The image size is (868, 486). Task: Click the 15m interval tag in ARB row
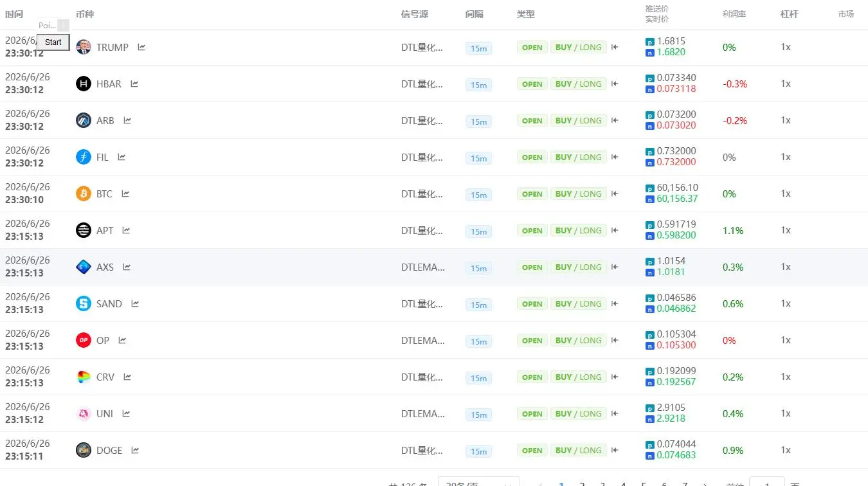click(478, 122)
